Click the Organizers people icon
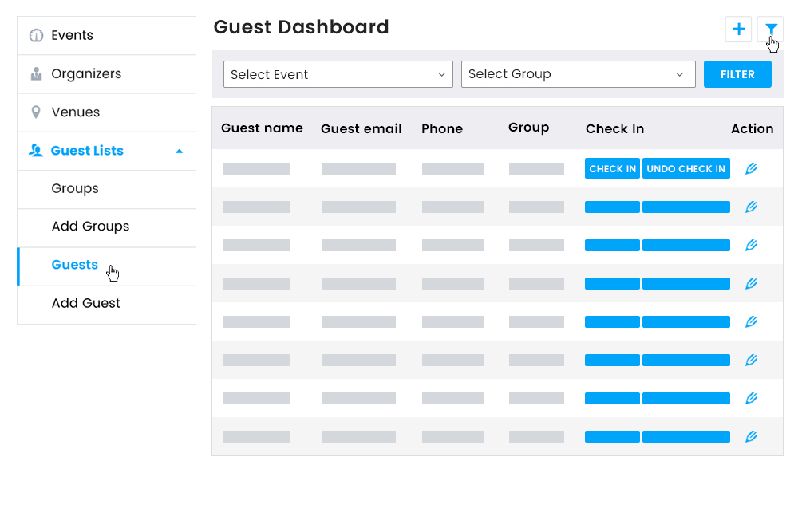This screenshot has width=798, height=532. point(35,73)
